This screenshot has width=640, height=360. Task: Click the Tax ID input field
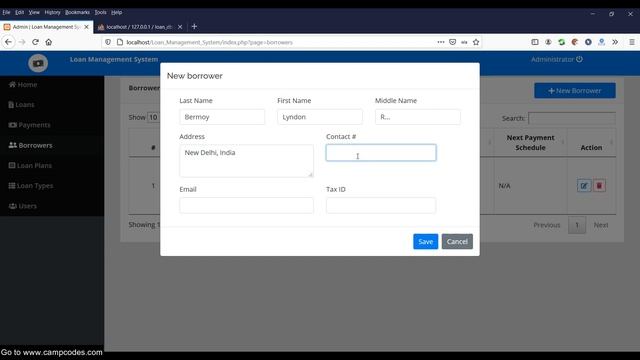[381, 205]
